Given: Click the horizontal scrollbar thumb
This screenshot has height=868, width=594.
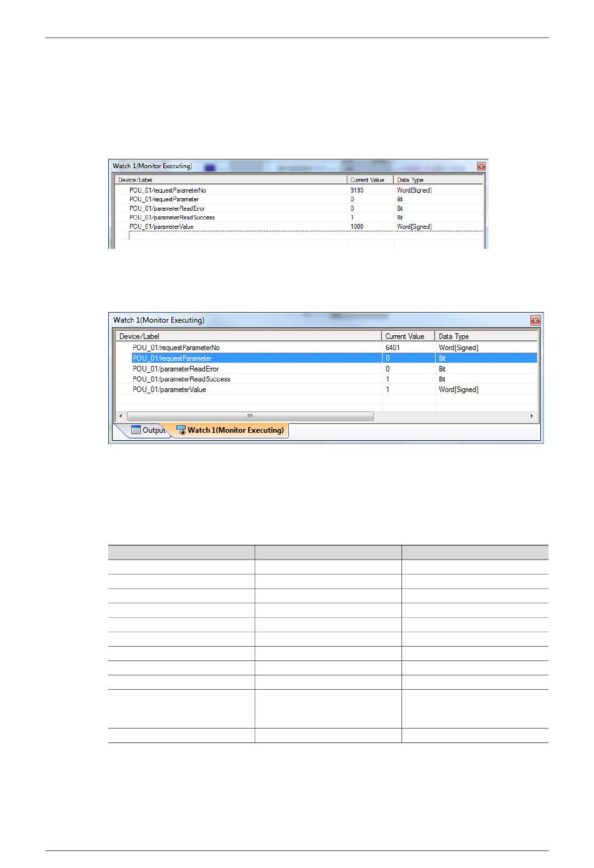Looking at the screenshot, I should click(250, 416).
